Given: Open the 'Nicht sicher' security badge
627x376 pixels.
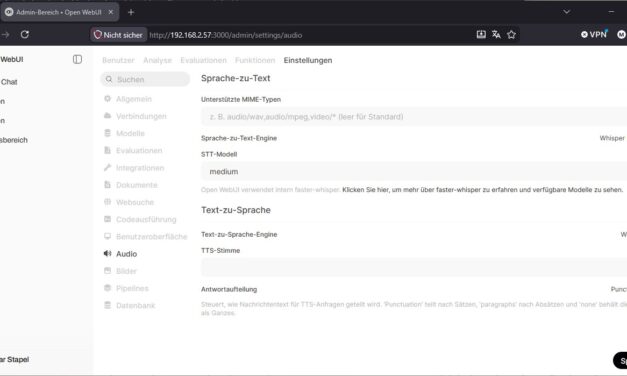Looking at the screenshot, I should 118,35.
